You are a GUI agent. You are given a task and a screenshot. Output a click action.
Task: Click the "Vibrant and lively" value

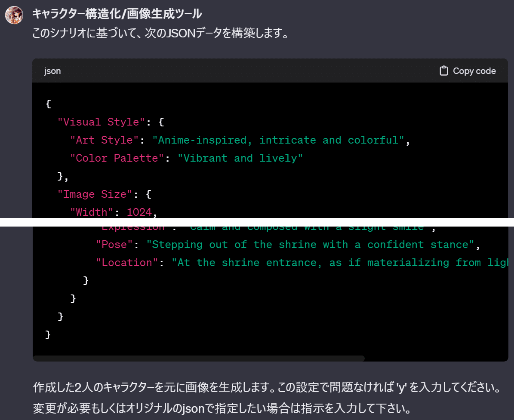[x=240, y=158]
